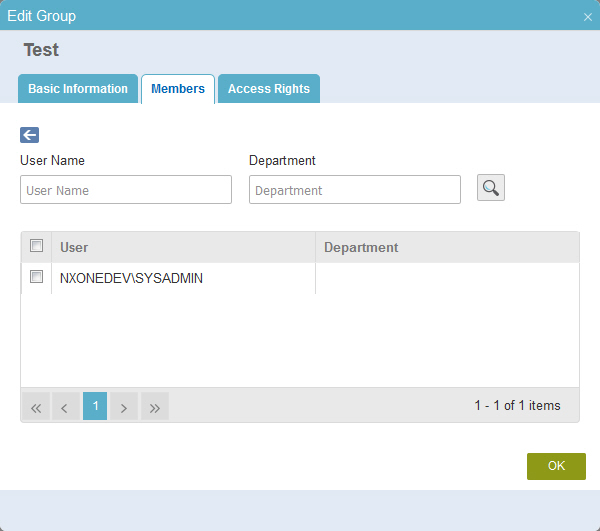Toggle the select-all checkbox in header

(x=36, y=246)
